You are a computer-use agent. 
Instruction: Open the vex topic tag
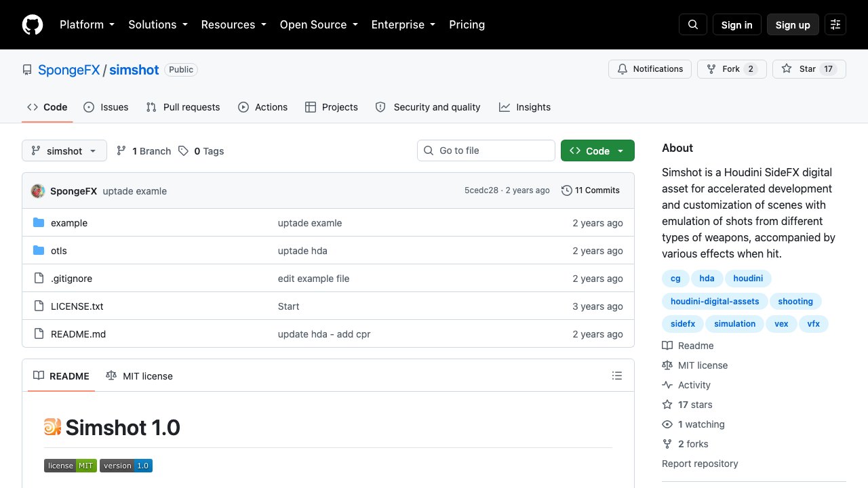[781, 324]
